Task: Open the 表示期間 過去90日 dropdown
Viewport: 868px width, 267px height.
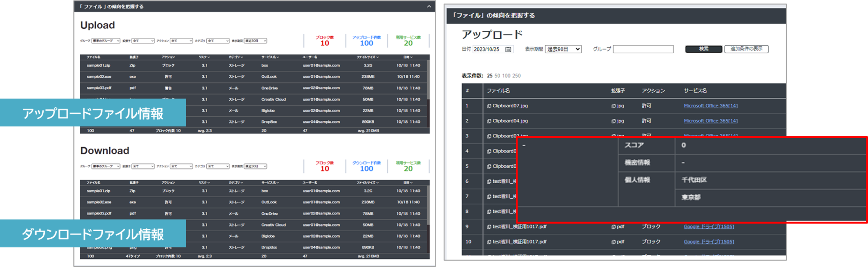Action: (x=563, y=49)
